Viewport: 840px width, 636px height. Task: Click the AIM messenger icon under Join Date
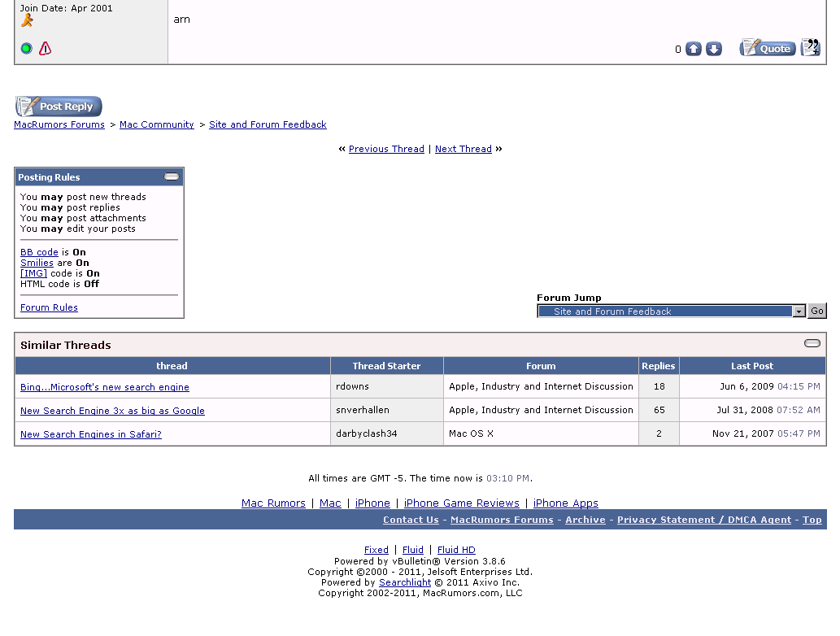click(x=27, y=20)
